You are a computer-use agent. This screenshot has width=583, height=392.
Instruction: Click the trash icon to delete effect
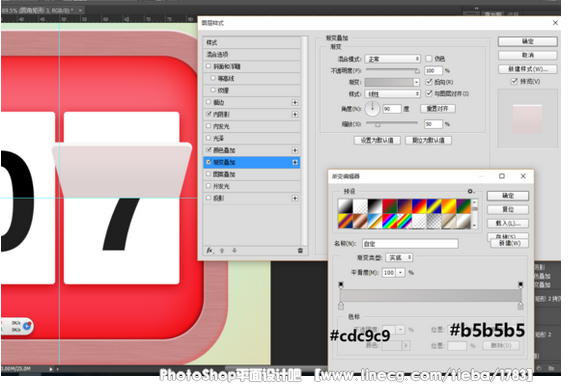pos(300,251)
